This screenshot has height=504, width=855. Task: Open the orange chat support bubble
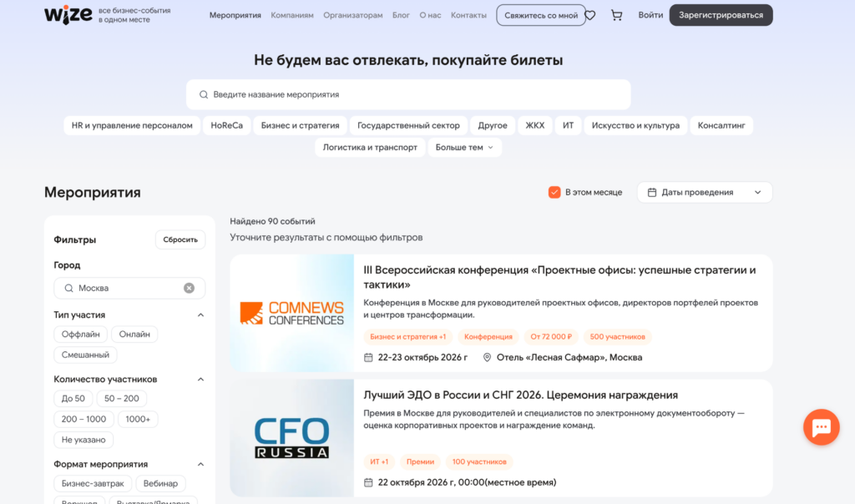pos(822,427)
